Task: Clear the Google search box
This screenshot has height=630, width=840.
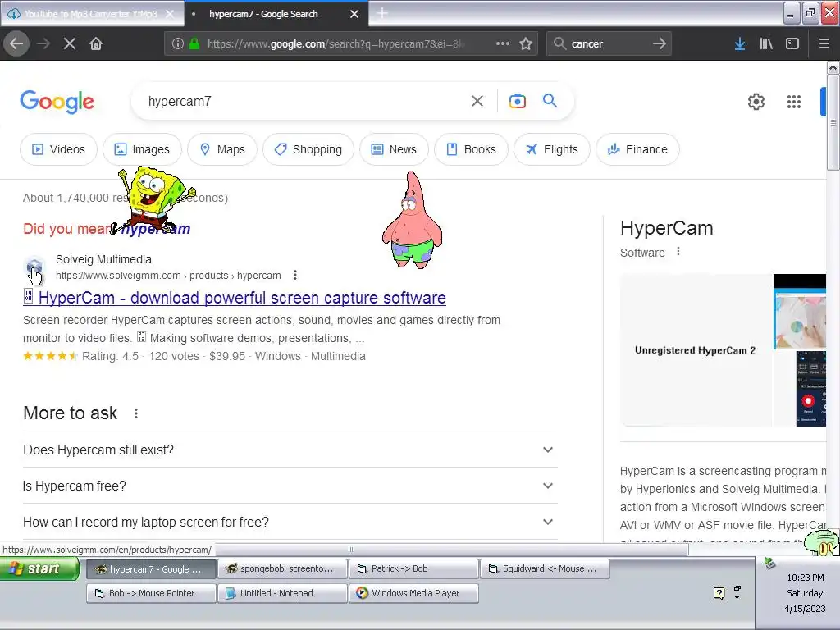Action: tap(477, 101)
